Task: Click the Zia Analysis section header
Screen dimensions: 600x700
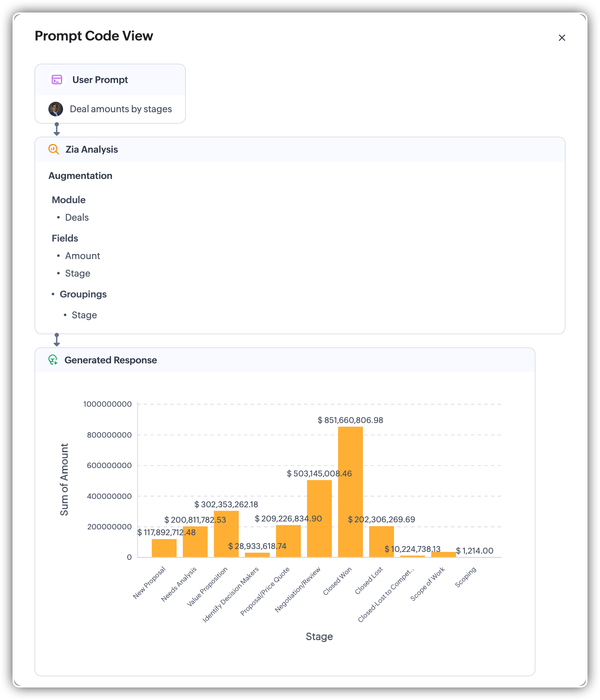Action: click(x=91, y=149)
